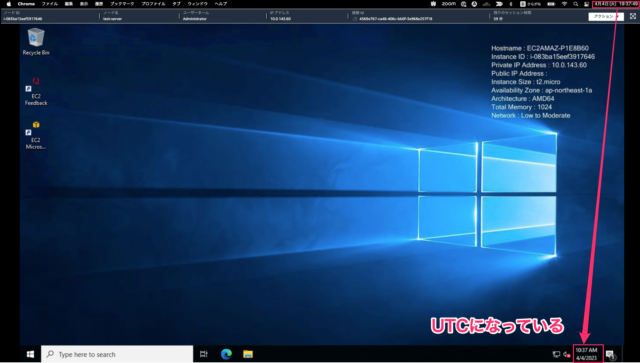Viewport: 640px width, 363px height.
Task: Open the Recycle Bin desktop icon
Action: click(36, 41)
